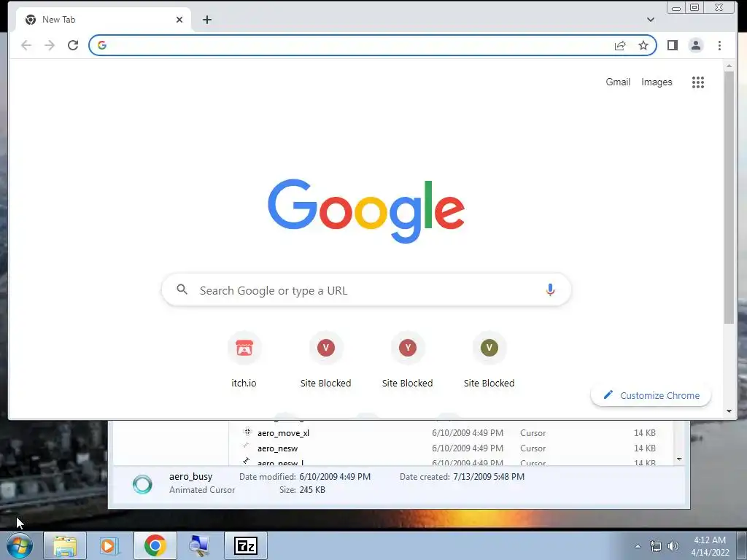Click the Chrome page vertical scrollbar

click(x=729, y=197)
